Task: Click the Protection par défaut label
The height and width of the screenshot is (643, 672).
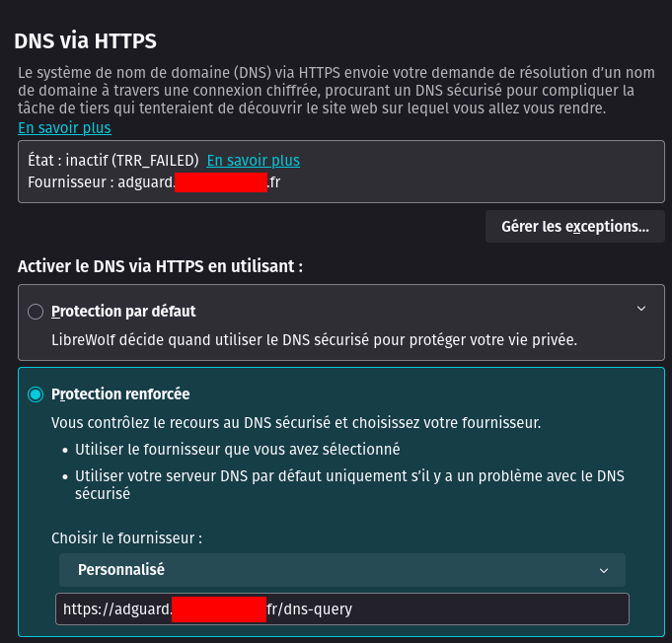Action: point(123,312)
